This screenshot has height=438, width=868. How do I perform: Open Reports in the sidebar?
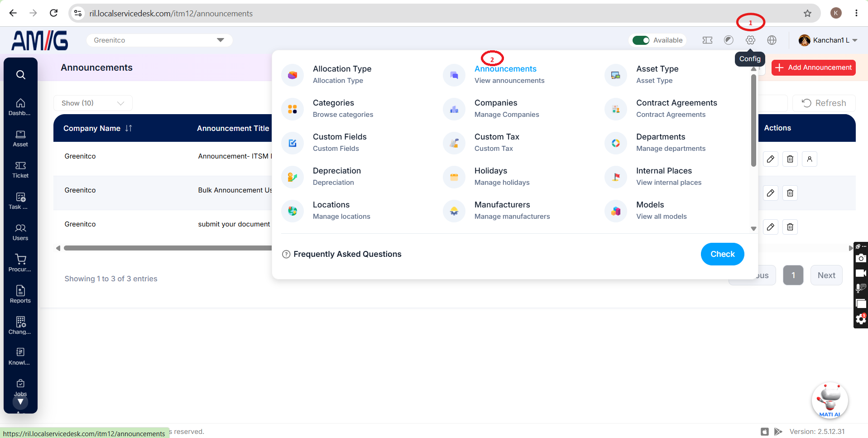tap(20, 294)
